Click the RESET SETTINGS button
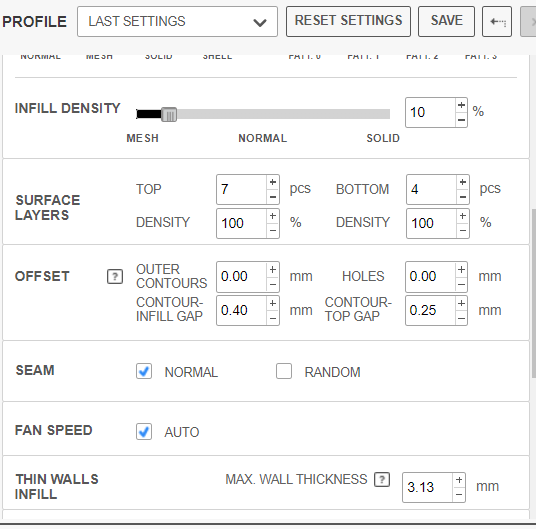Image resolution: width=536 pixels, height=529 pixels. pyautogui.click(x=348, y=21)
